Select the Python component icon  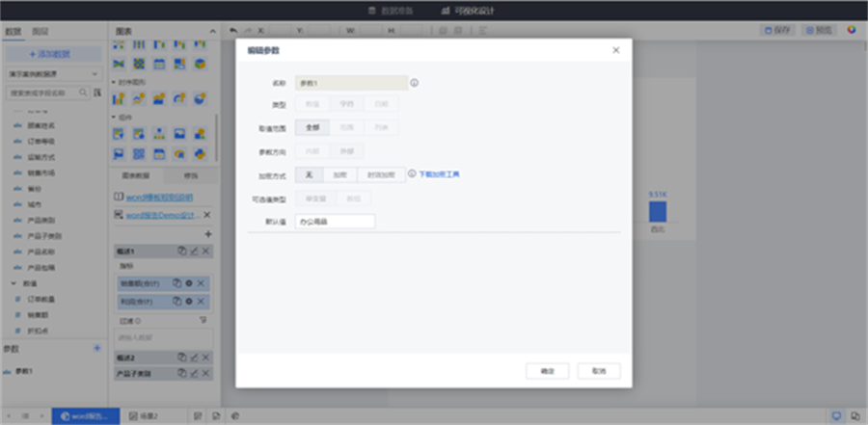pos(200,154)
